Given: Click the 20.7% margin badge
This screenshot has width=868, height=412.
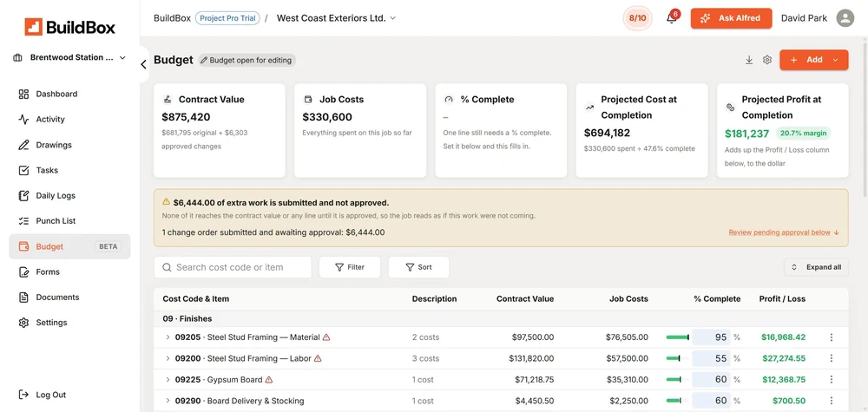Looking at the screenshot, I should point(803,134).
